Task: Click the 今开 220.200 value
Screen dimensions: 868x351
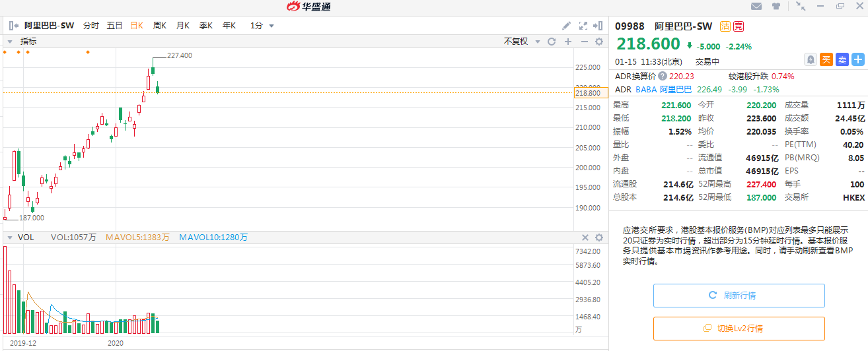Action: 762,105
